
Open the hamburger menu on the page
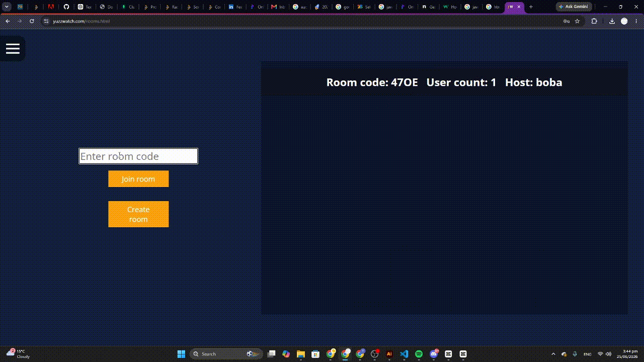pos(13,49)
